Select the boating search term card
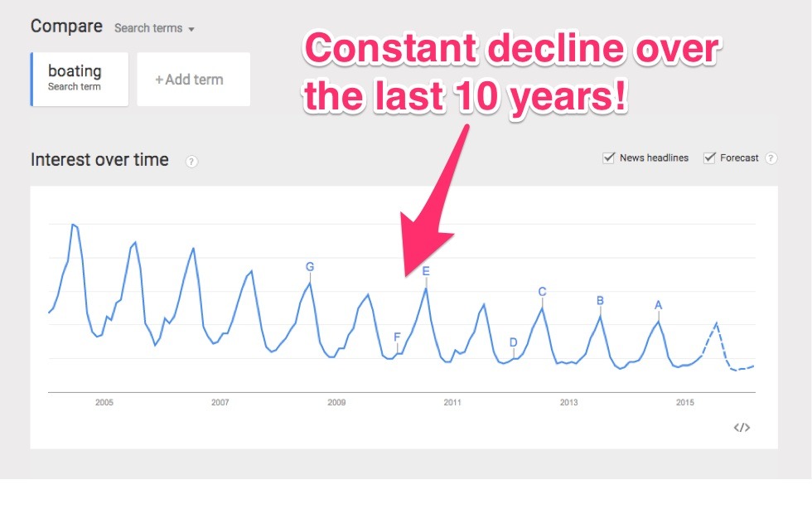 coord(80,79)
